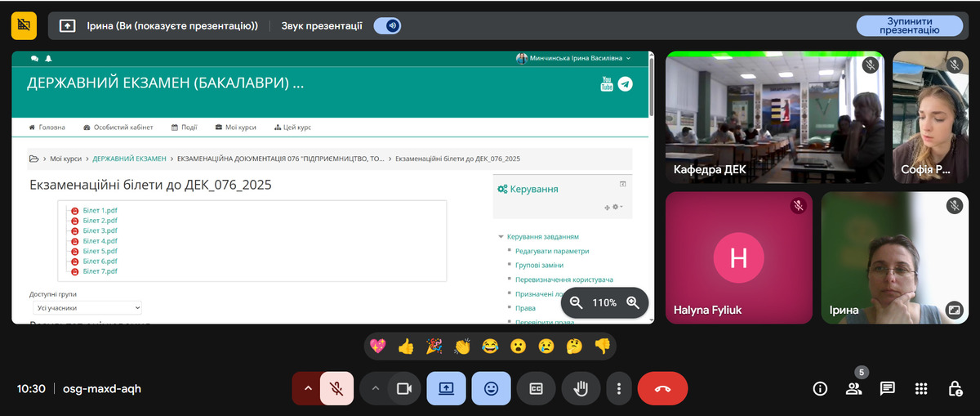Click the present screen button in the call bar
This screenshot has height=416, width=980.
tap(446, 389)
